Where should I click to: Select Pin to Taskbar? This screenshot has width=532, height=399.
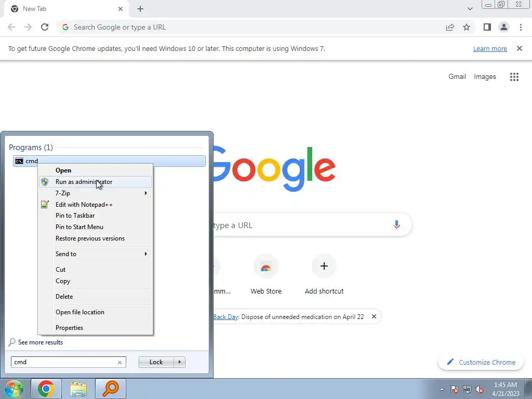click(96, 216)
